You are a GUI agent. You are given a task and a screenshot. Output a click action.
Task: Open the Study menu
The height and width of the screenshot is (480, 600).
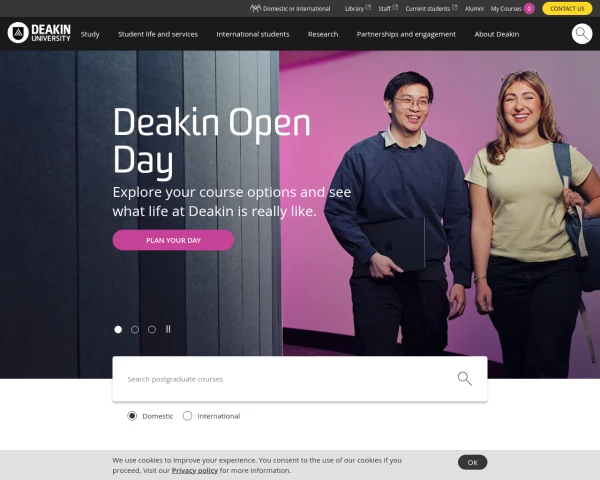point(90,34)
